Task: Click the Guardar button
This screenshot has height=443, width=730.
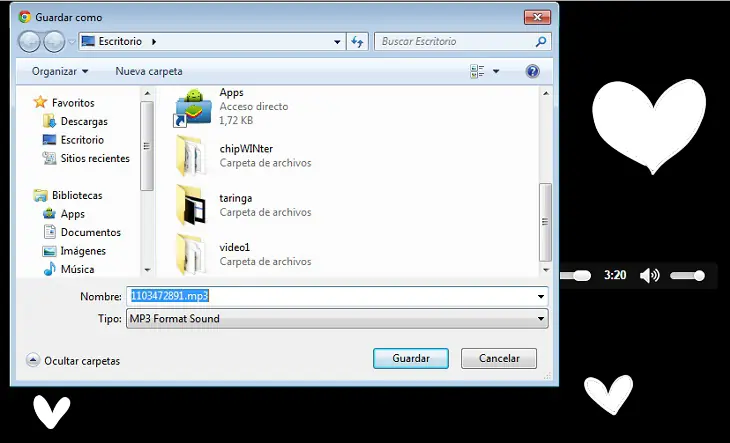Action: coord(411,358)
